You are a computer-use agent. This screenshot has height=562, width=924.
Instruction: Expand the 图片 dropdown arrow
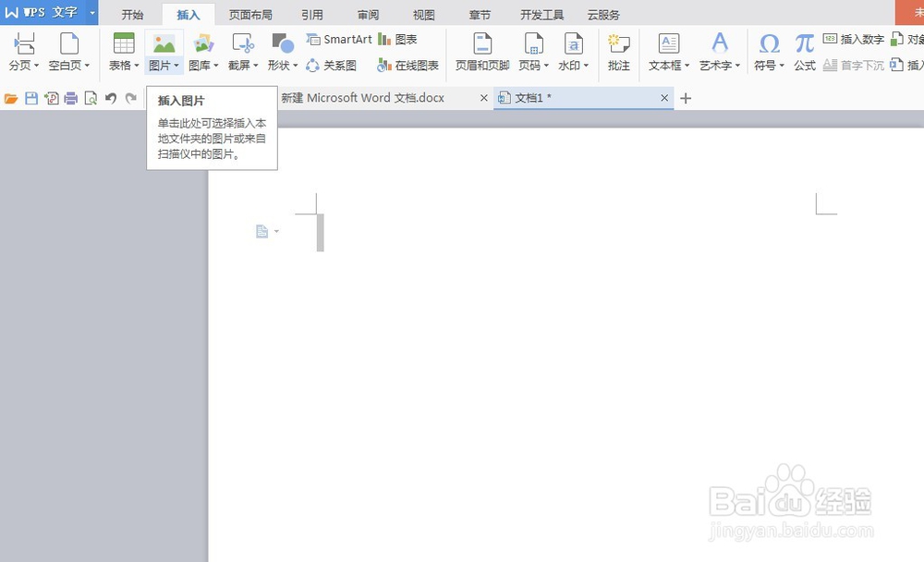coord(176,66)
